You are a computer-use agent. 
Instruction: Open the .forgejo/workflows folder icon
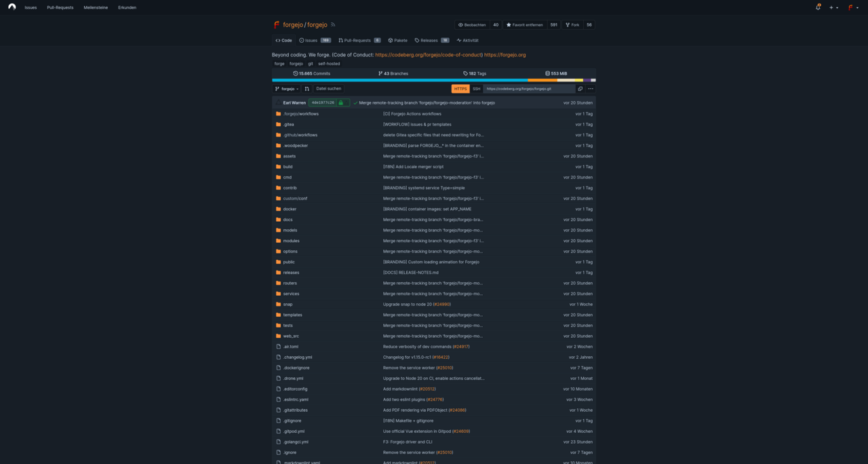coord(278,113)
